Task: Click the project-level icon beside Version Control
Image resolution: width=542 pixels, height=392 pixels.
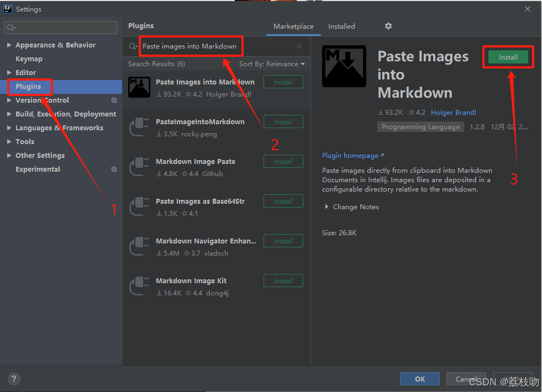Action: (x=114, y=100)
